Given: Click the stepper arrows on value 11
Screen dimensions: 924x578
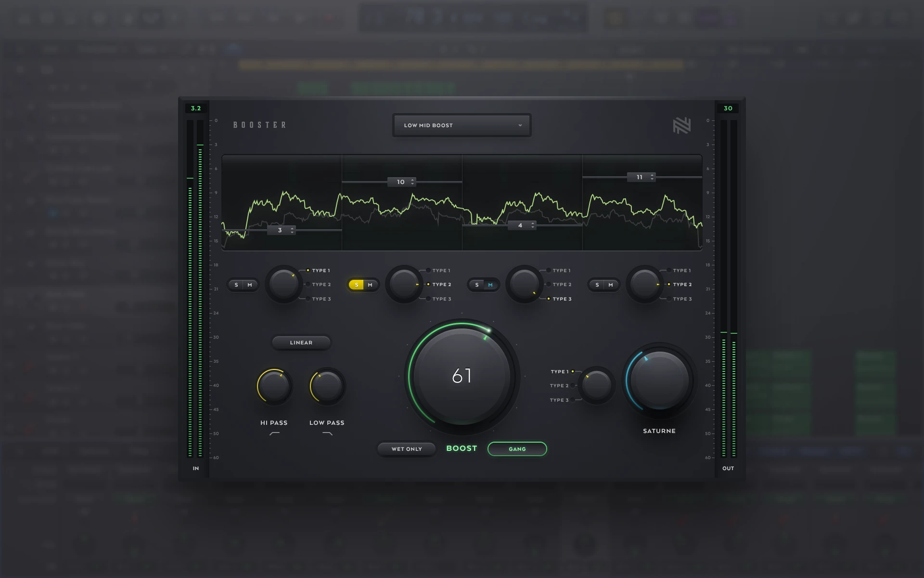Looking at the screenshot, I should [x=652, y=177].
